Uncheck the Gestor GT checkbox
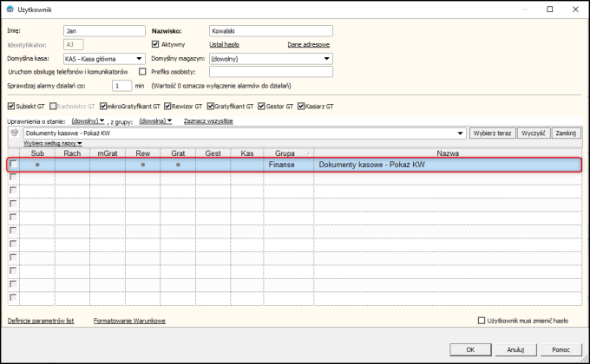590x364 pixels. (x=261, y=107)
